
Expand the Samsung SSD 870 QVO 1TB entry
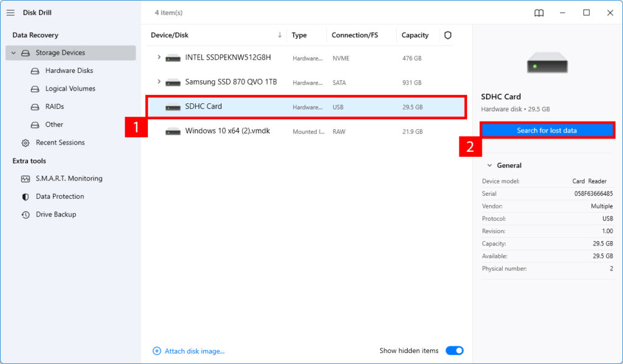pyautogui.click(x=159, y=82)
